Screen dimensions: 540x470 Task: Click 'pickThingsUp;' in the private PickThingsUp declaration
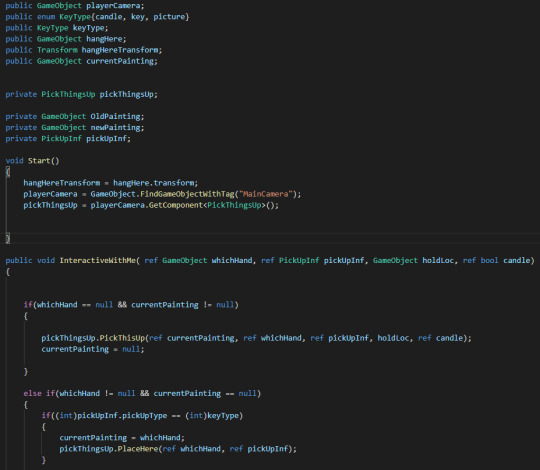click(x=128, y=94)
